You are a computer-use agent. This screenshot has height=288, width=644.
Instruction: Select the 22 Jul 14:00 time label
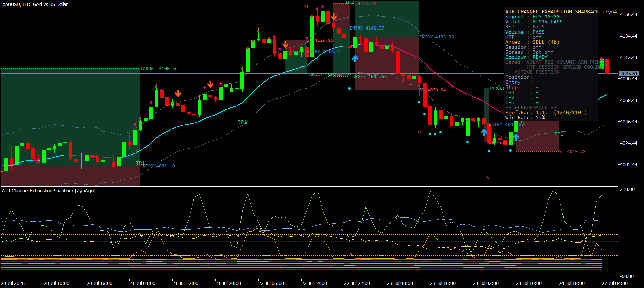click(314, 283)
